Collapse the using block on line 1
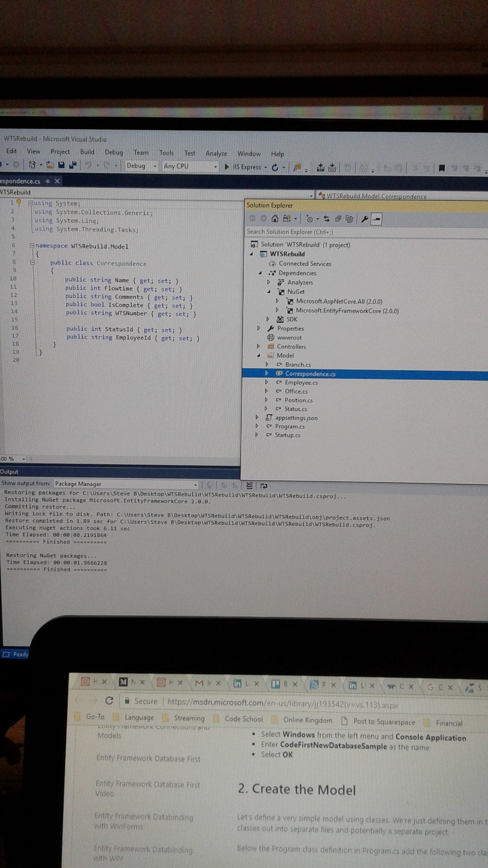 [x=30, y=203]
